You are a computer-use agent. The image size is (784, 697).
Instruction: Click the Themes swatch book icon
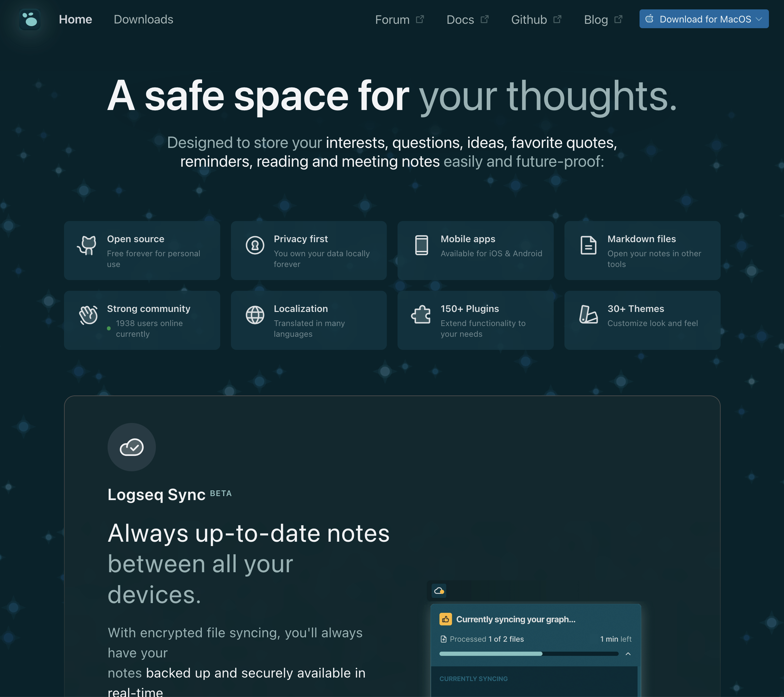point(588,315)
